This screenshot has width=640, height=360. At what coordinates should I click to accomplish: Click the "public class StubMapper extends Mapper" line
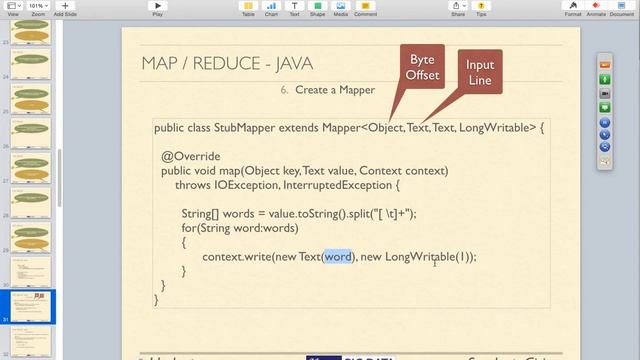pyautogui.click(x=349, y=128)
